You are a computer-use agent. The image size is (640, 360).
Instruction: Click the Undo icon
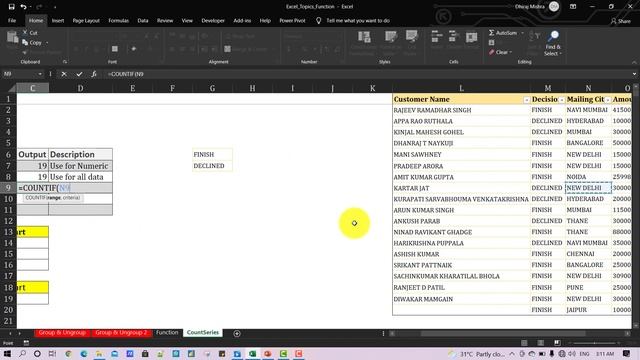click(23, 7)
